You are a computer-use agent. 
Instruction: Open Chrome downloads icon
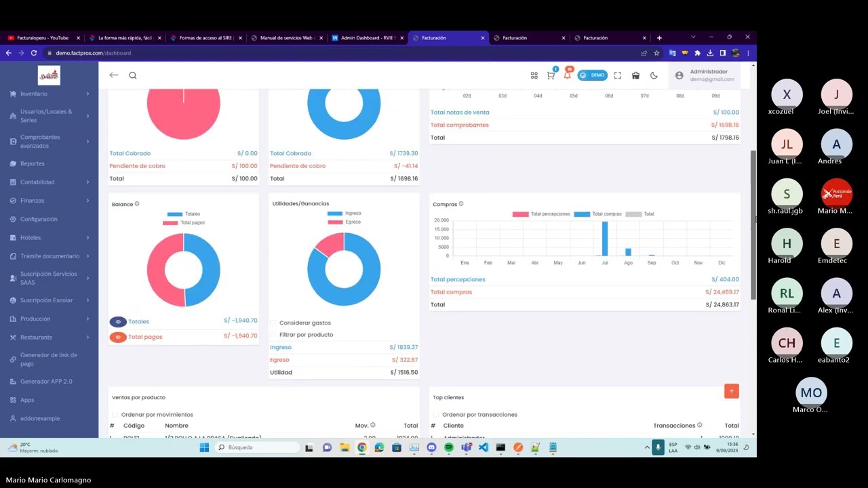click(x=710, y=53)
